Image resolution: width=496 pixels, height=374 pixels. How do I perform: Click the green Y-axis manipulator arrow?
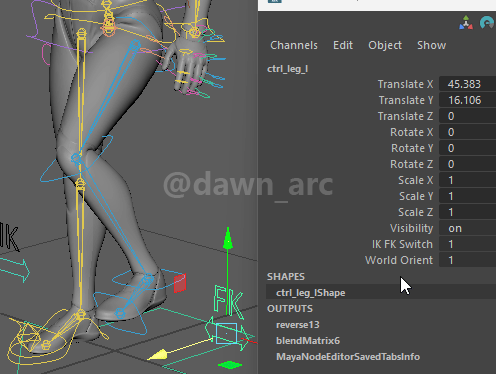pyautogui.click(x=228, y=239)
